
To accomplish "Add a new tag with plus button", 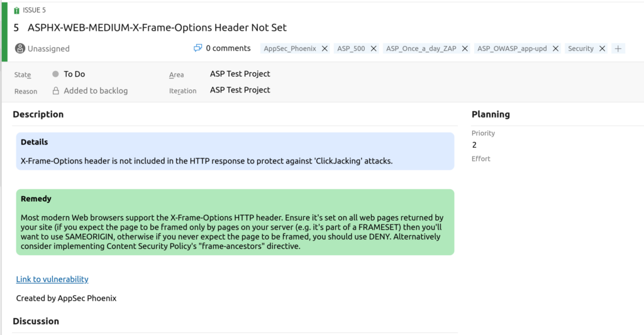I will pos(618,48).
